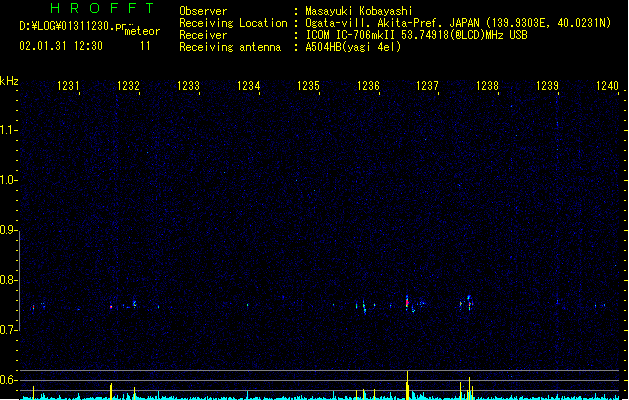Viewport: 629px width, 400px height.
Task: Click time axis marker 1238
Action: [487, 86]
